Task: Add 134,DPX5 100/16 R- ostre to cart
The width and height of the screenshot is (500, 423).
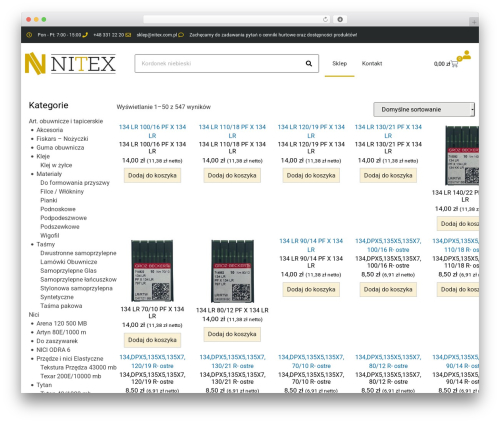Action: coord(388,289)
